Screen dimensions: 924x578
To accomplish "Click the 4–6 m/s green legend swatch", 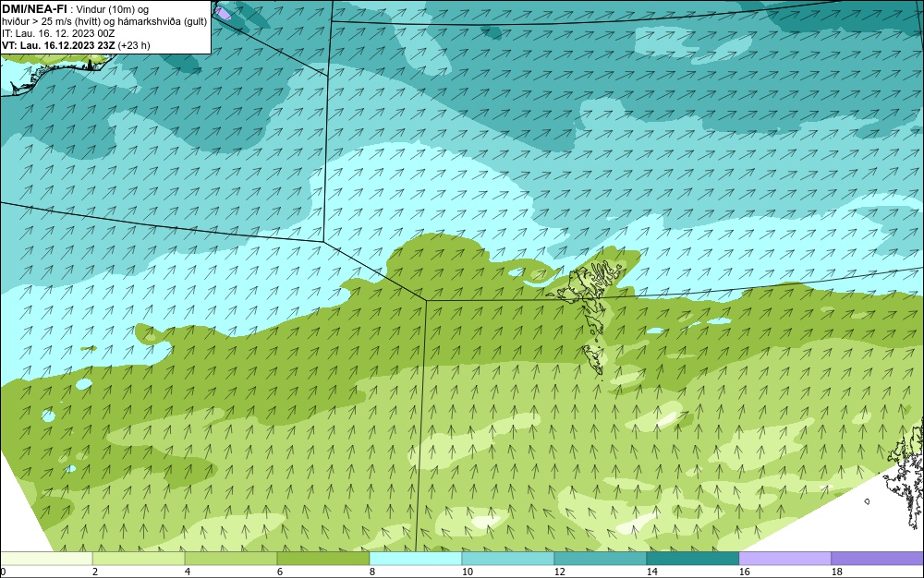I will click(231, 558).
